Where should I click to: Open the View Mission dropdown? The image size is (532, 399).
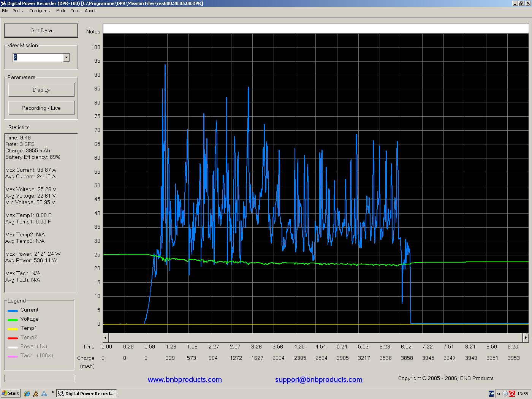click(x=66, y=57)
